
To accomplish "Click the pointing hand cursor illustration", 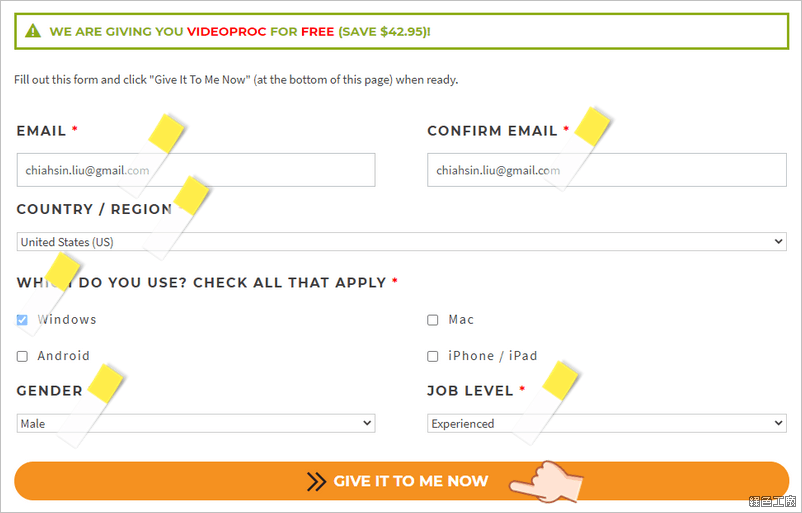I will 546,482.
